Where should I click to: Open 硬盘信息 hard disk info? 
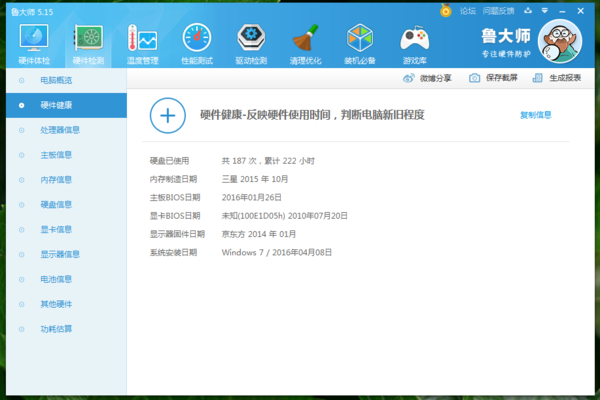(55, 204)
